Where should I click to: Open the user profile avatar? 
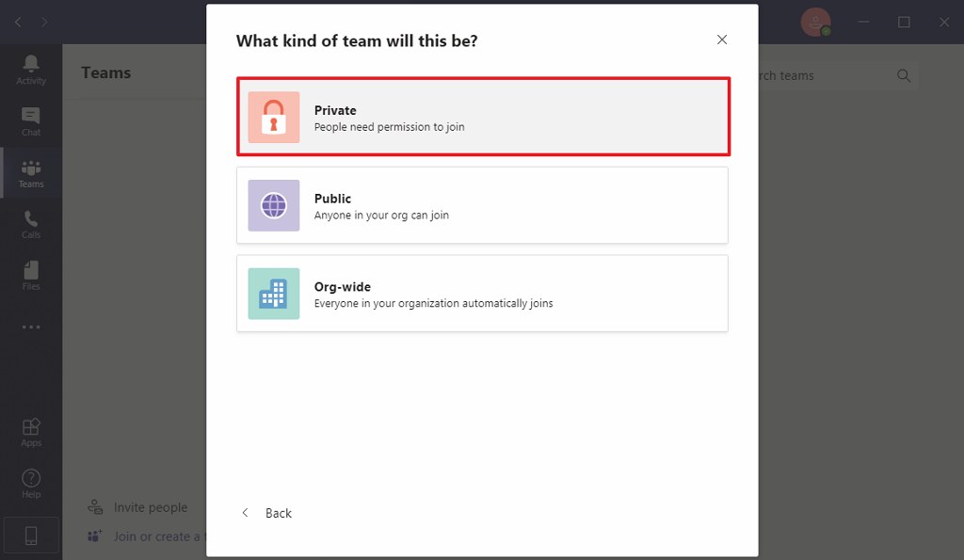point(814,22)
